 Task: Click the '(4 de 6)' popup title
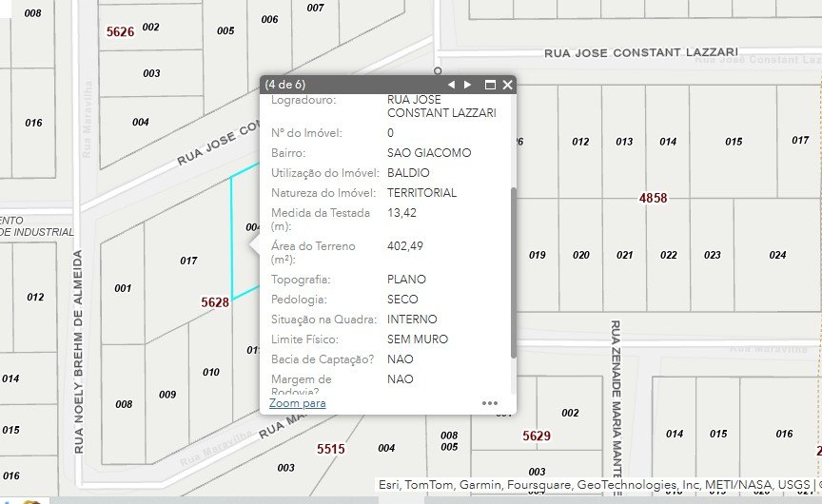(x=285, y=85)
